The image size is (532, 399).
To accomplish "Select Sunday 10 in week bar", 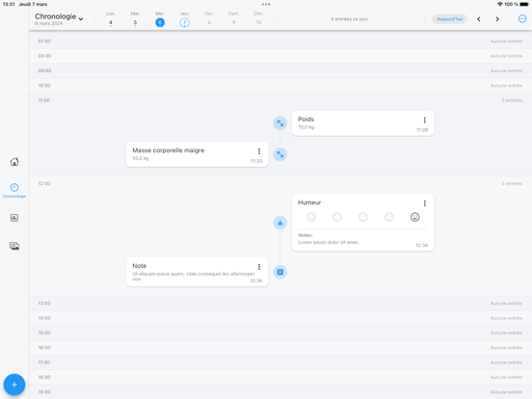I will (258, 18).
